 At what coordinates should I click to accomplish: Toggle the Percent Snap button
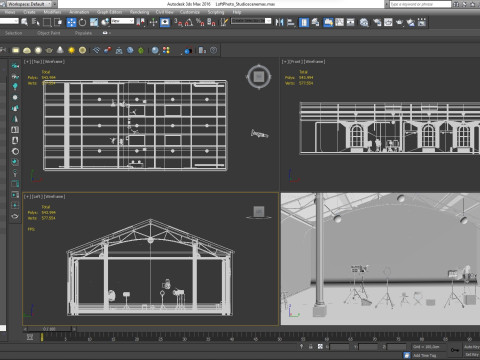(200, 22)
